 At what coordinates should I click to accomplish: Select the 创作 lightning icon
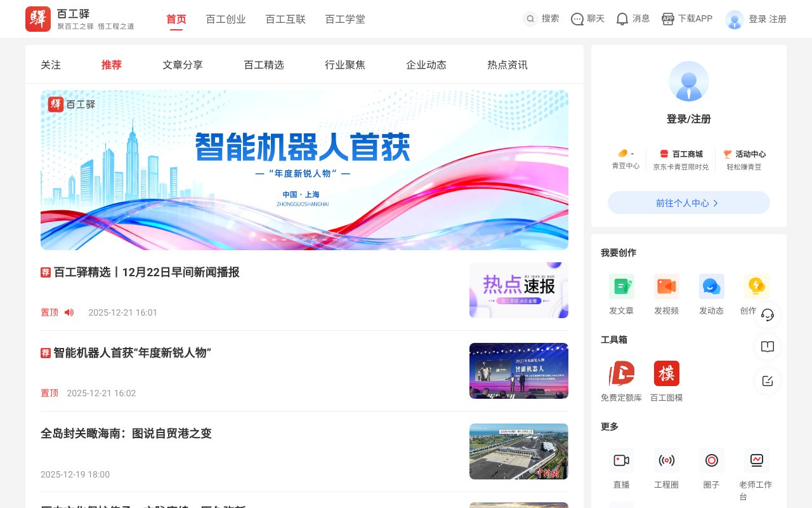click(756, 286)
